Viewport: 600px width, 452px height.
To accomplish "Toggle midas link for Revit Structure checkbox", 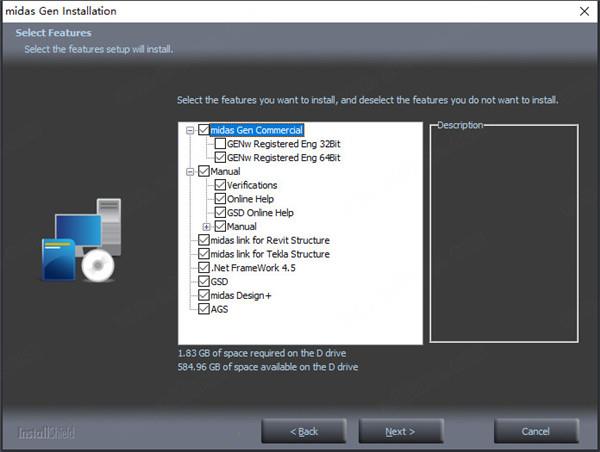I will point(204,240).
